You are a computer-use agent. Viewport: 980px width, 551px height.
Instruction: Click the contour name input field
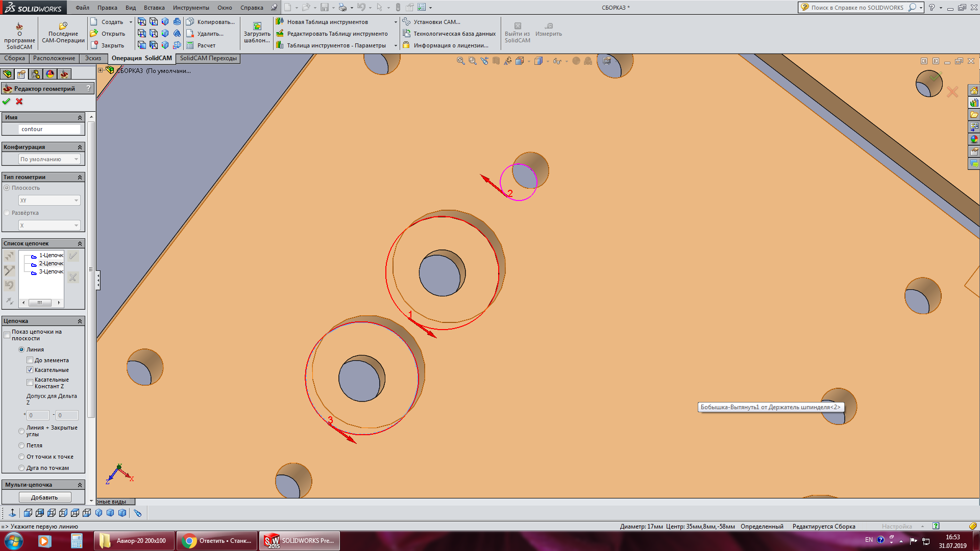[50, 130]
